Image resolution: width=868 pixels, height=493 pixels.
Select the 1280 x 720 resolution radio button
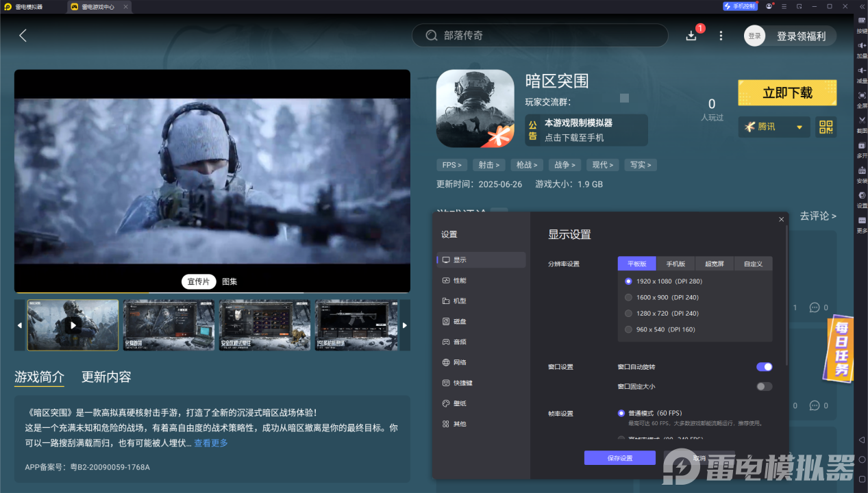pos(628,313)
